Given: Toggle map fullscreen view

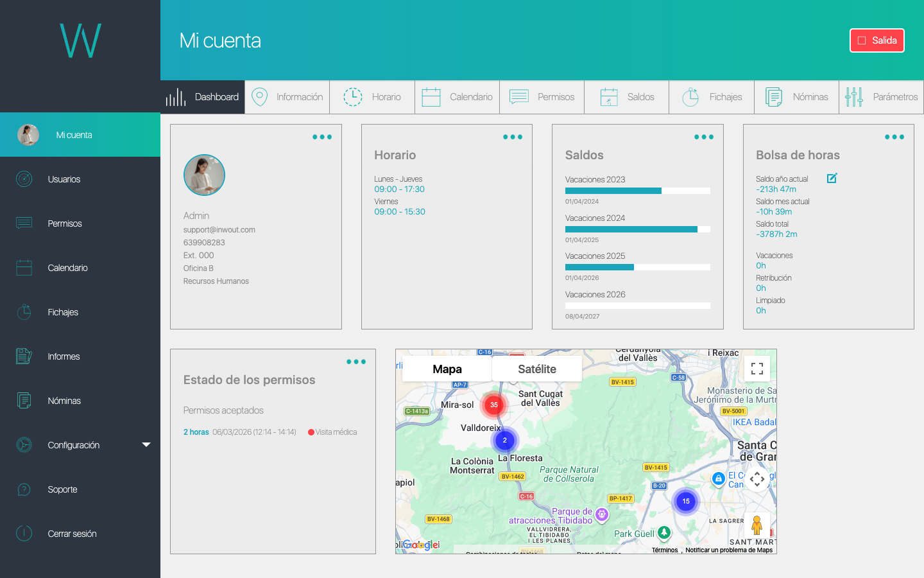Looking at the screenshot, I should pos(757,369).
